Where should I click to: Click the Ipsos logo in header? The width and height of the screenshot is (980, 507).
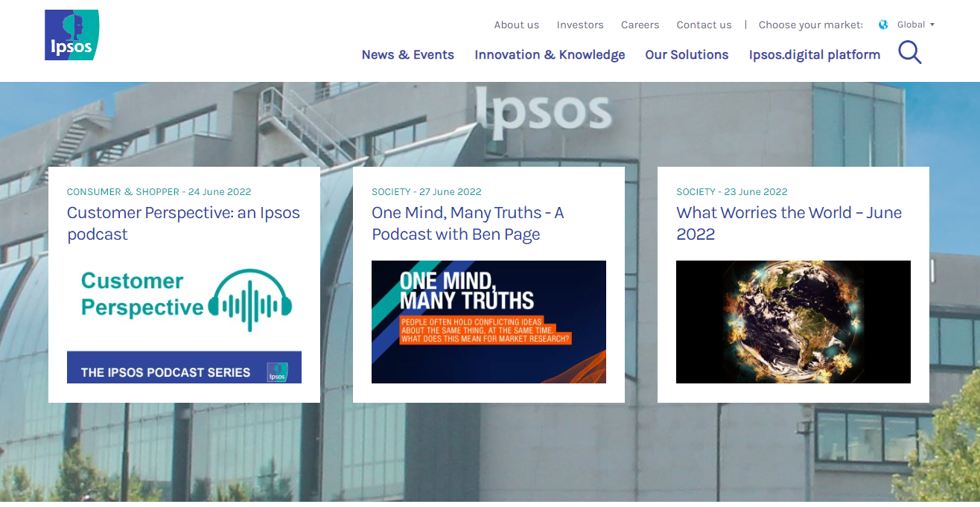(x=71, y=35)
